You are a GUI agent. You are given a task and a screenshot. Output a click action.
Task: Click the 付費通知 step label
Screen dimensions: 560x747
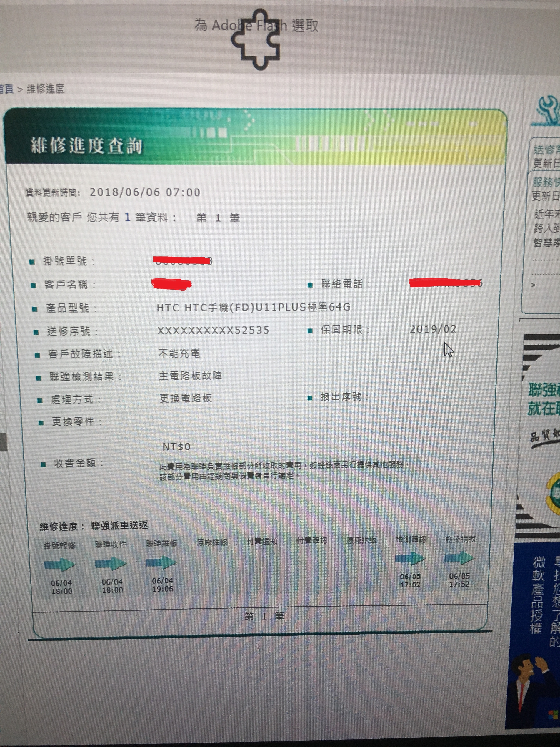coord(262,542)
